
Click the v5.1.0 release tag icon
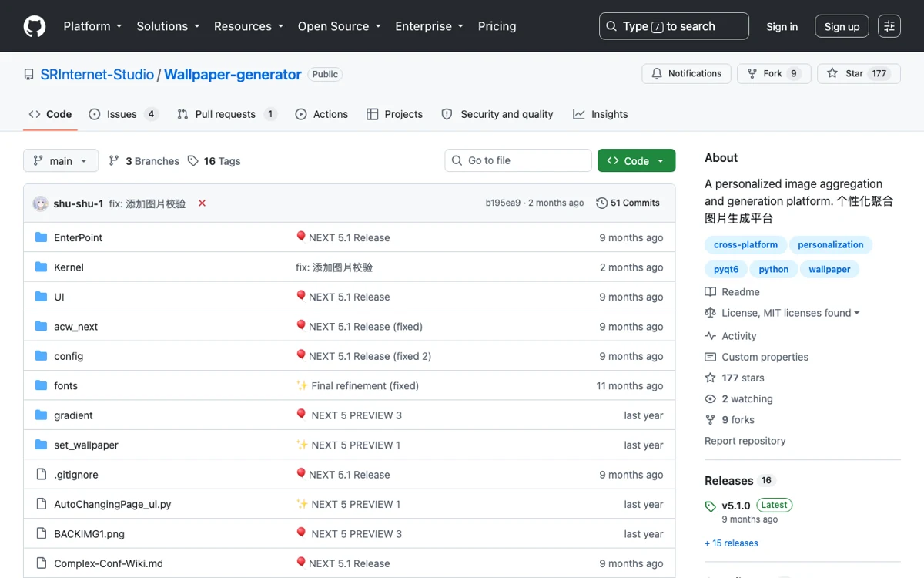pyautogui.click(x=710, y=506)
